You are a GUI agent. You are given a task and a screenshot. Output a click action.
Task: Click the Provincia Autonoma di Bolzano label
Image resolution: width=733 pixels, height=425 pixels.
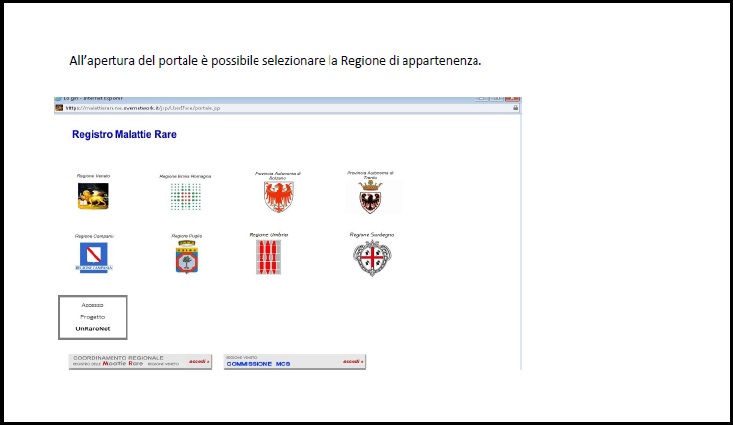point(278,175)
